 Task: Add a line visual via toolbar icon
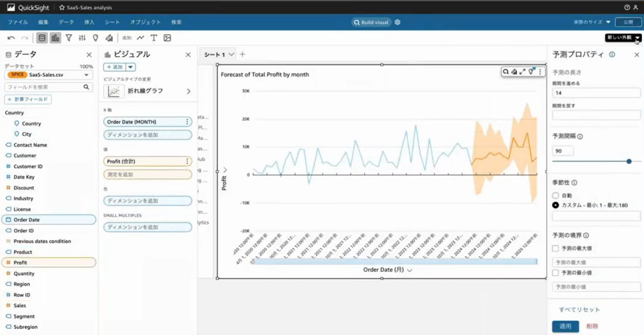[x=140, y=38]
